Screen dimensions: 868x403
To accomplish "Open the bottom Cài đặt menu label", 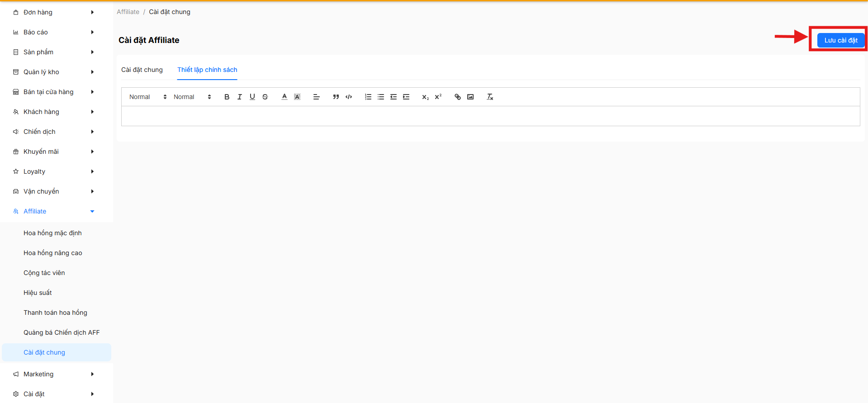I will pyautogui.click(x=34, y=394).
